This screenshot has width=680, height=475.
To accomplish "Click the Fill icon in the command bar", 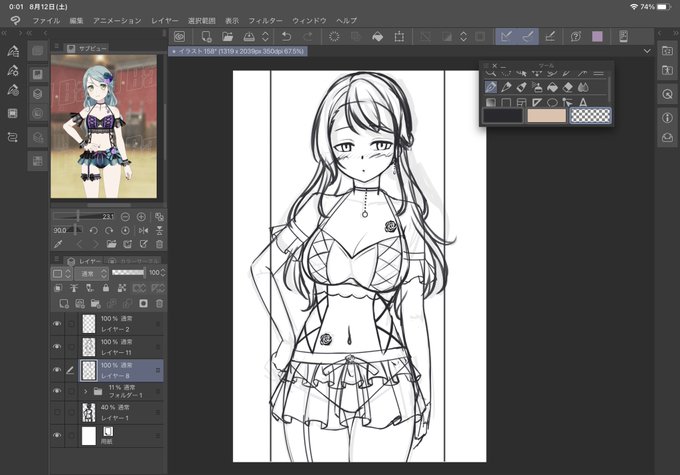I will pos(378,36).
